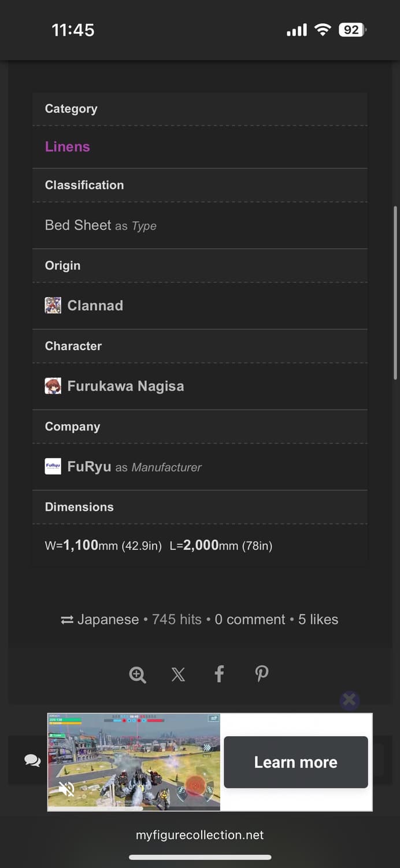Close the ad banner
This screenshot has width=400, height=868.
tap(349, 700)
